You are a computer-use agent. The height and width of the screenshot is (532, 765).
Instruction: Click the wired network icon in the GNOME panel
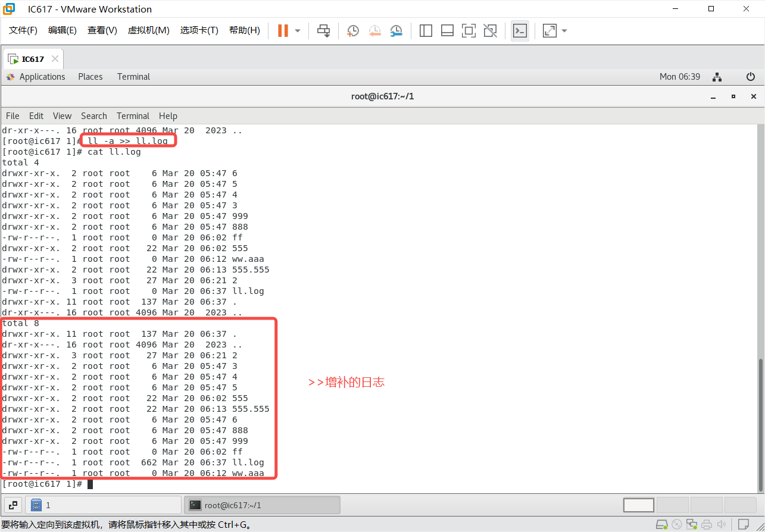(717, 77)
